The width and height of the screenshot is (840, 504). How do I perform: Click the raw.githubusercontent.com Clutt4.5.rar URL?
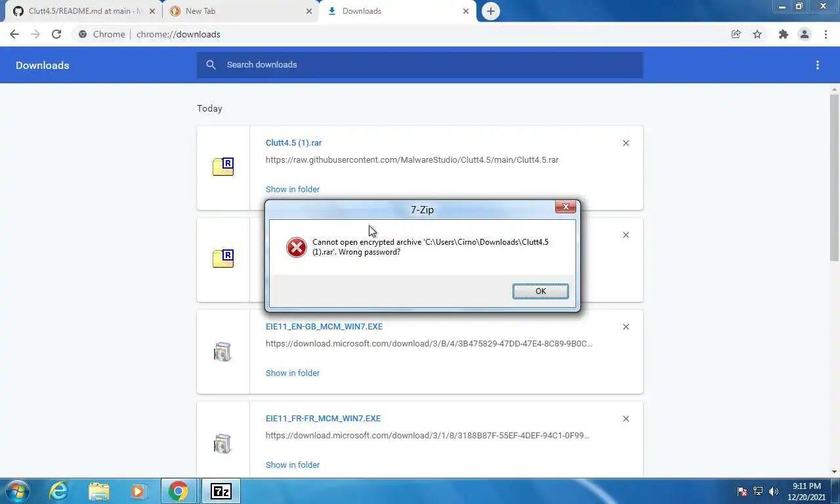(x=412, y=159)
